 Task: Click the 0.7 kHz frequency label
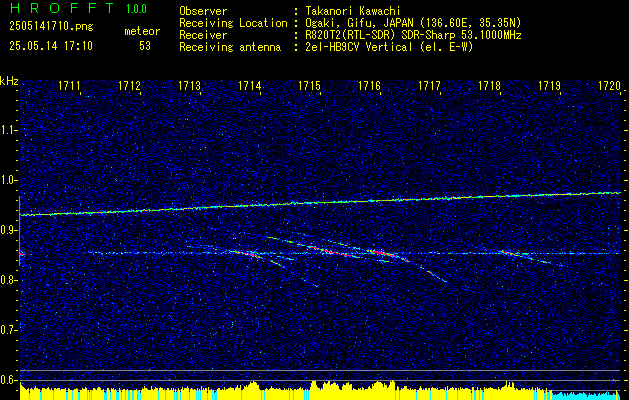point(9,330)
